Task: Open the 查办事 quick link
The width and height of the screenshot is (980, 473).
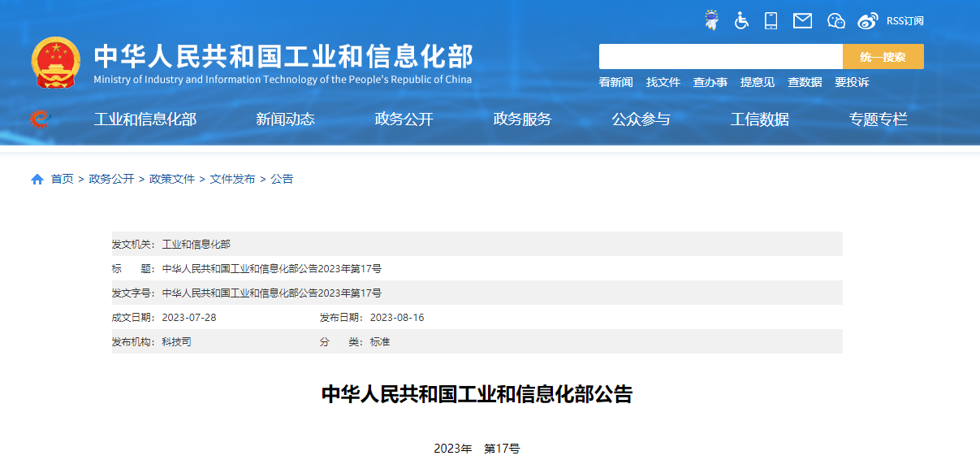Action: pos(710,82)
